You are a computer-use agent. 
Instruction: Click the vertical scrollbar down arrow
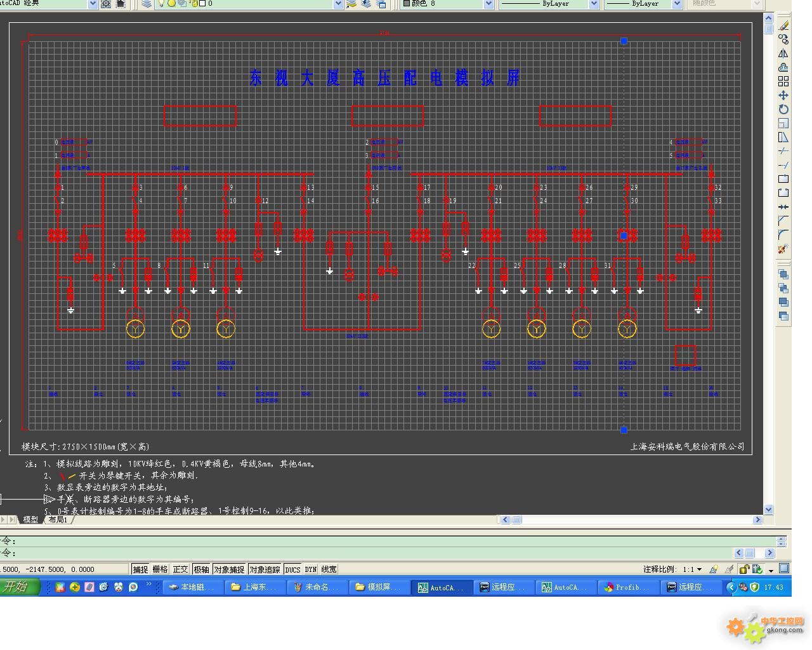769,510
